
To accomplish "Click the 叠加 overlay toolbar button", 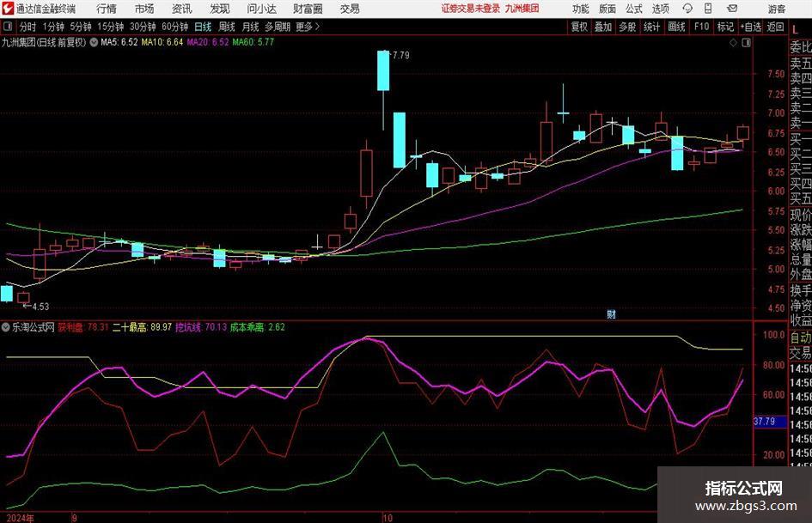I will 603,27.
